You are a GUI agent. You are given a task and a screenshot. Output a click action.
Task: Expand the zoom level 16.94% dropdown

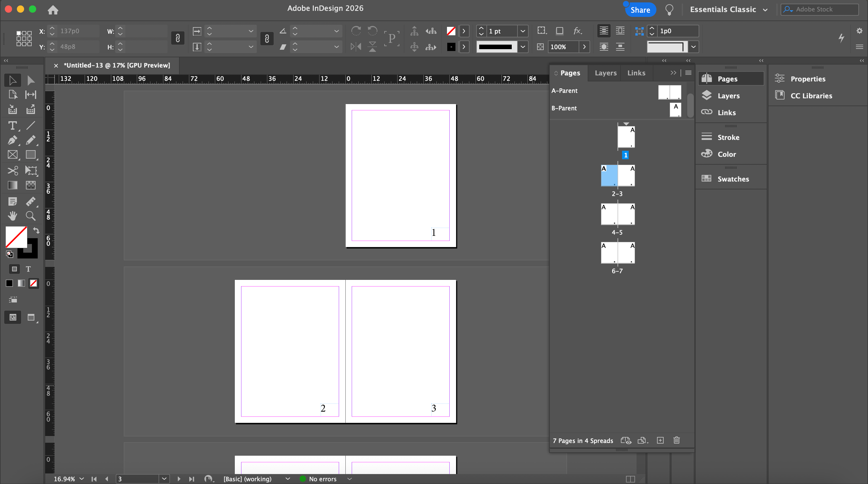pos(82,479)
